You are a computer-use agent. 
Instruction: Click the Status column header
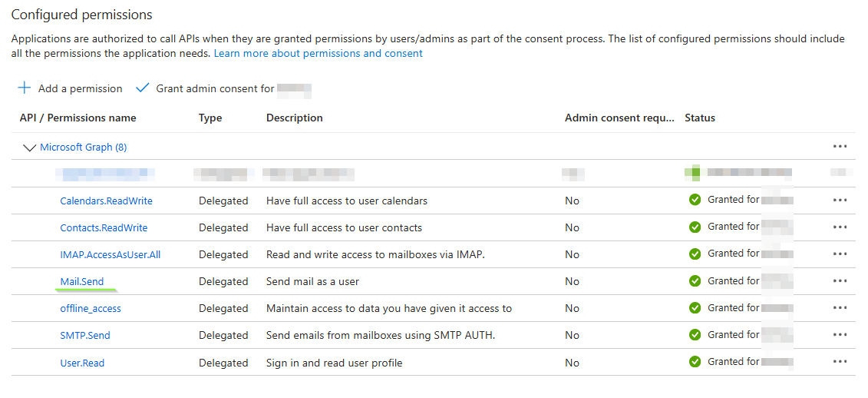coord(700,118)
